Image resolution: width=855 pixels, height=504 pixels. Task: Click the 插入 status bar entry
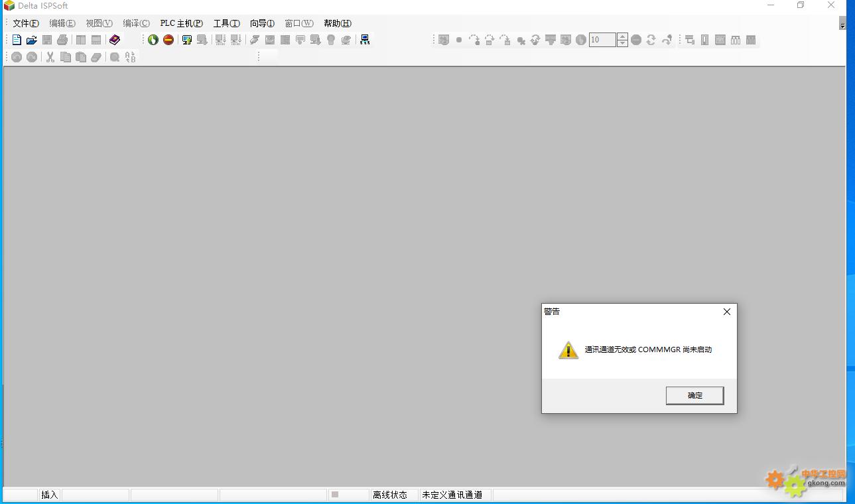pyautogui.click(x=50, y=495)
